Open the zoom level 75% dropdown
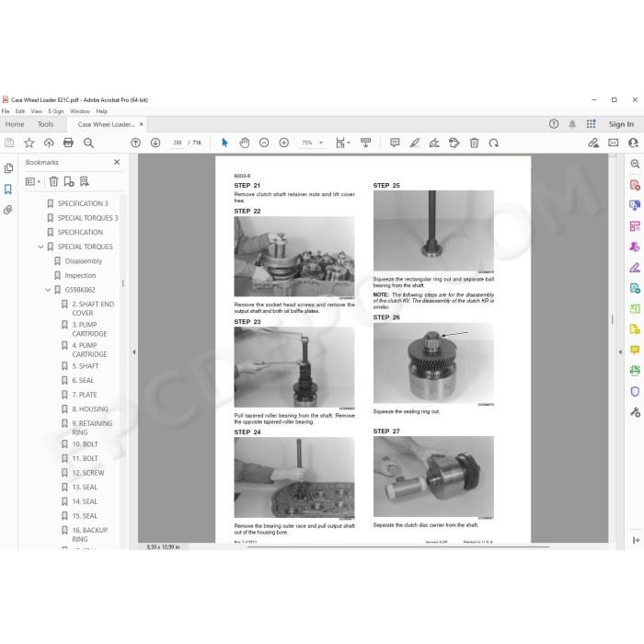Viewport: 644px width, 644px height. (312, 143)
